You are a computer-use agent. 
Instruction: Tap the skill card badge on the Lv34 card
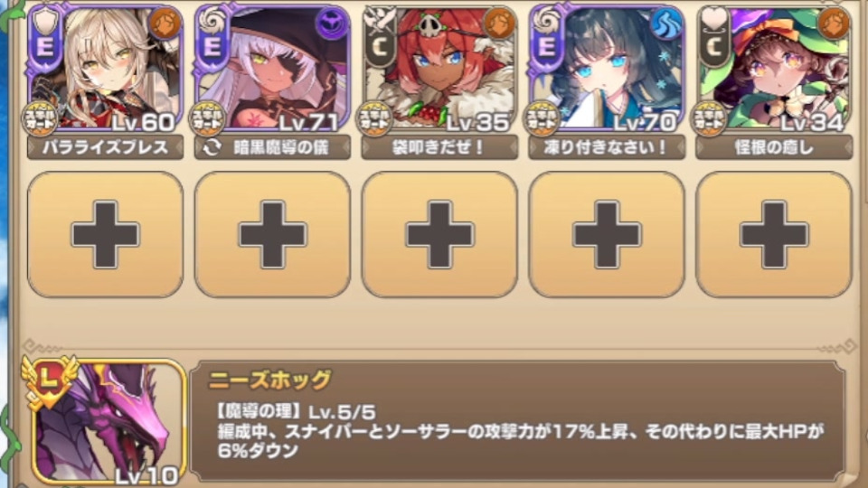[709, 118]
